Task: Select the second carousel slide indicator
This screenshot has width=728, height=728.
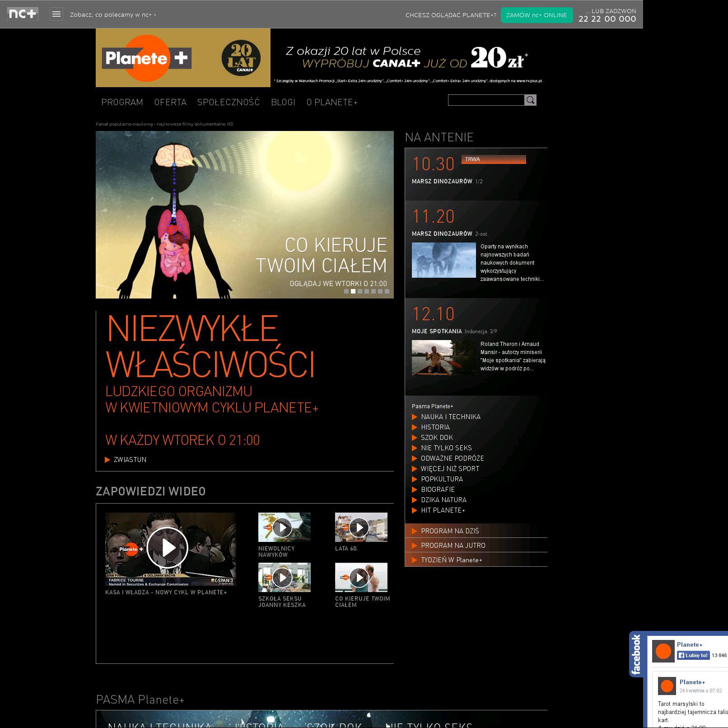Action: pos(353,291)
